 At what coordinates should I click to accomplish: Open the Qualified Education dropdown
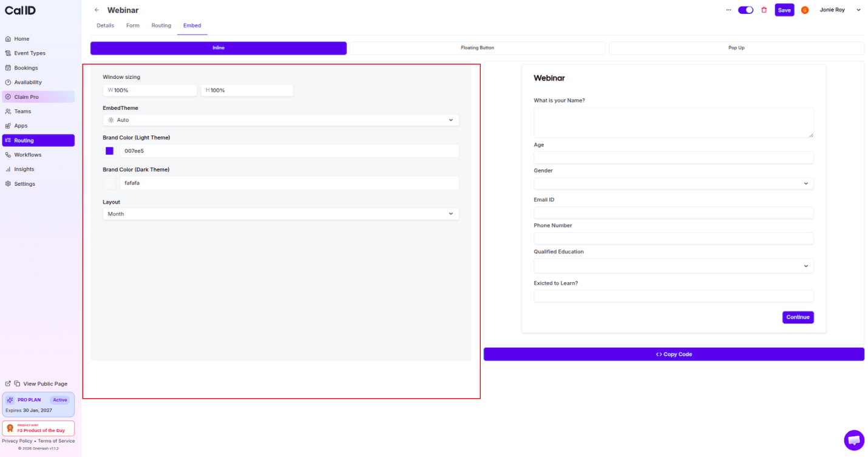674,266
